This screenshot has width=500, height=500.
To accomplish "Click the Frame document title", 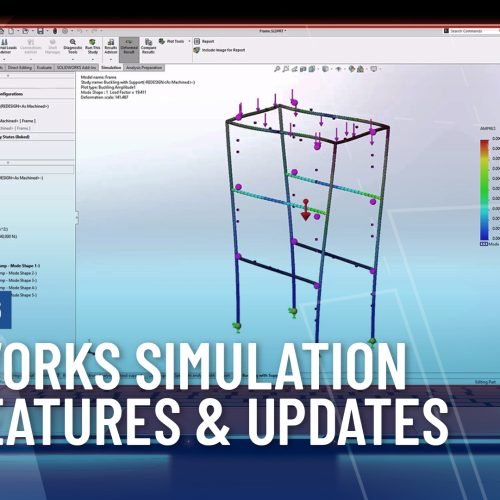I will pos(272,31).
